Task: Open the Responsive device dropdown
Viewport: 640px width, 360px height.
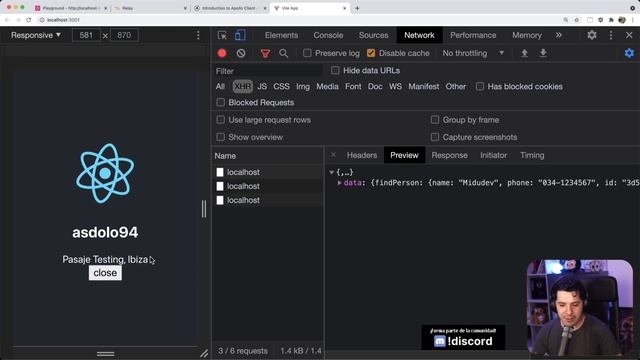Action: click(36, 35)
